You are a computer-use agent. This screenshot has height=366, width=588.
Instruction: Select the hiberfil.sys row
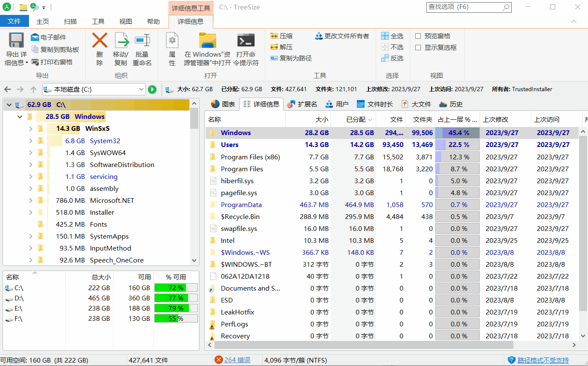[392, 181]
